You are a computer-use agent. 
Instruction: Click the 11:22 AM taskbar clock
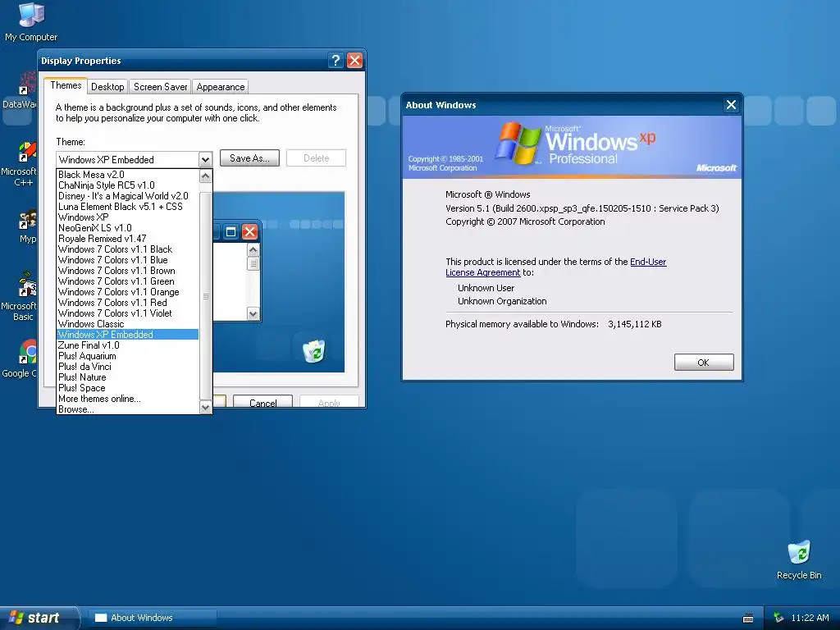coord(810,618)
